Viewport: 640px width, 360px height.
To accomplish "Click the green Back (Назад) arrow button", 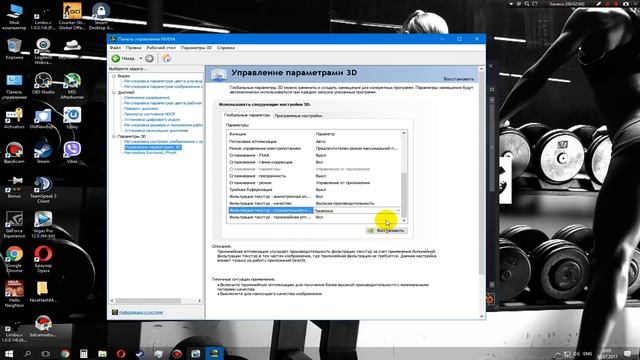I will tap(116, 58).
